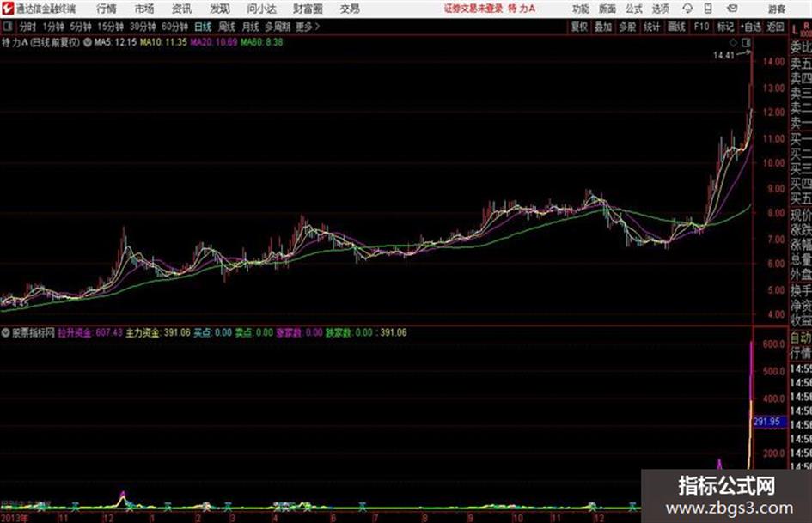
Task: Click the 2013年 date axis label
Action: point(15,518)
